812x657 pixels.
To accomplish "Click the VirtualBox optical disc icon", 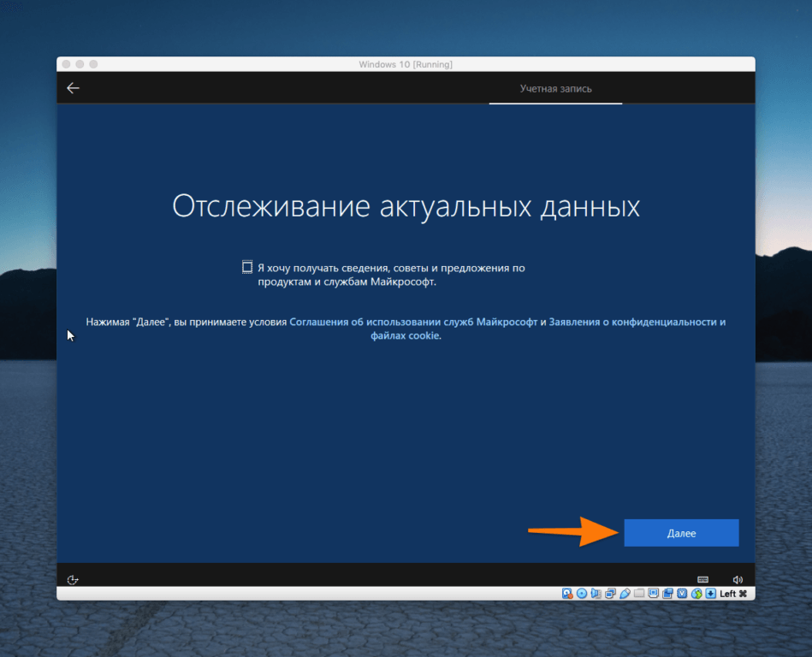I will [x=582, y=594].
